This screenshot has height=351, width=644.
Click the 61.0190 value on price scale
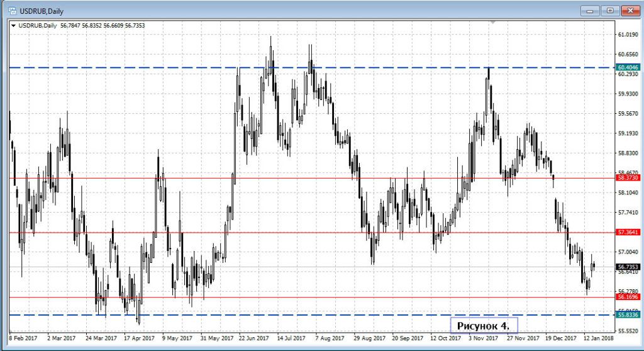(627, 35)
